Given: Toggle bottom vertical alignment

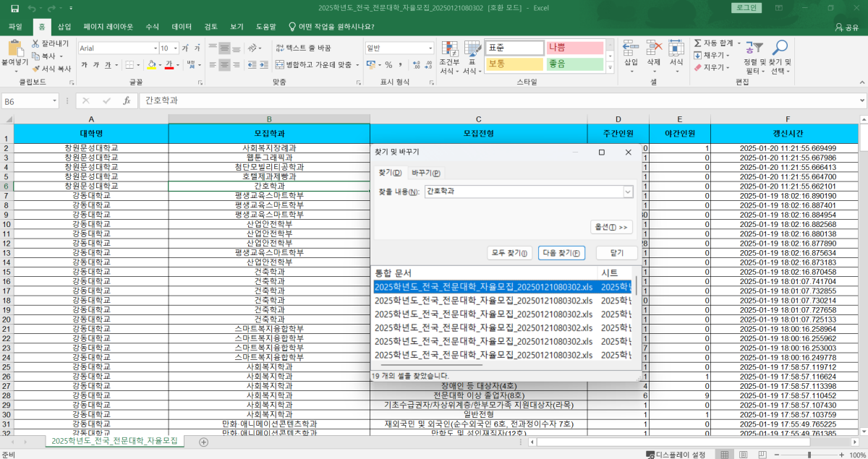Looking at the screenshot, I should pyautogui.click(x=237, y=48).
